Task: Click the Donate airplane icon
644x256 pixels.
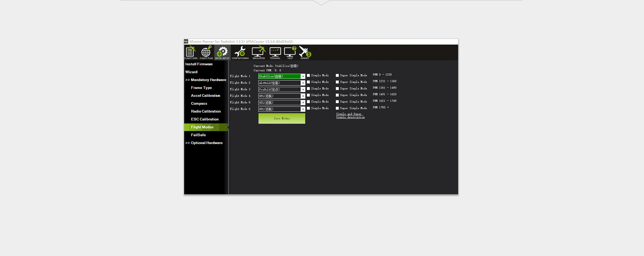Action: tap(305, 53)
